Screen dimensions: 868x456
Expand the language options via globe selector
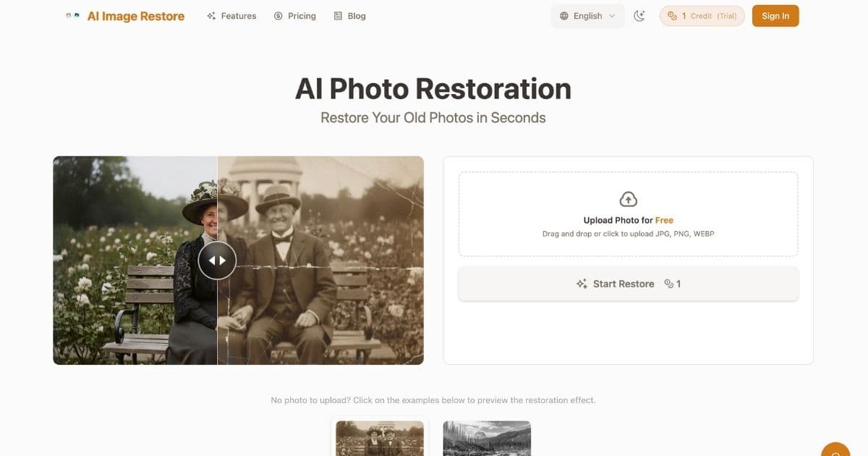coord(587,15)
